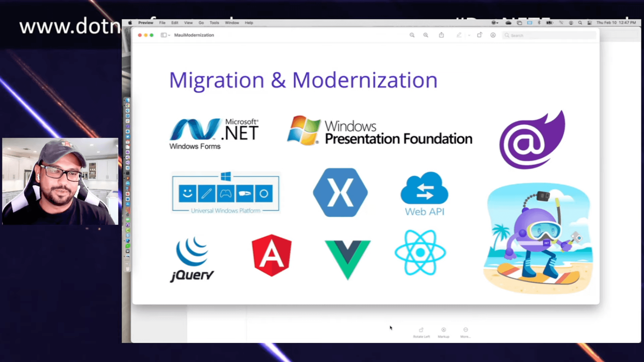Expand the sidebar view options chevron
644x362 pixels.
pos(169,35)
